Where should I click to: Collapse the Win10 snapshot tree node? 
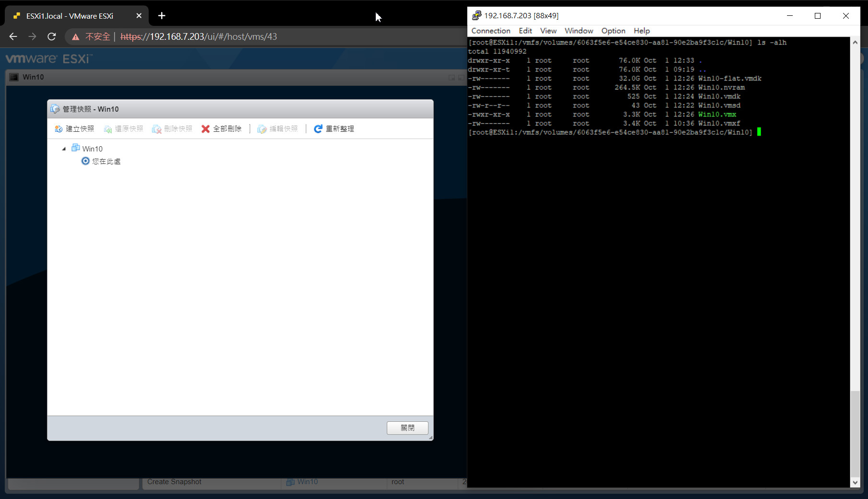click(x=64, y=149)
